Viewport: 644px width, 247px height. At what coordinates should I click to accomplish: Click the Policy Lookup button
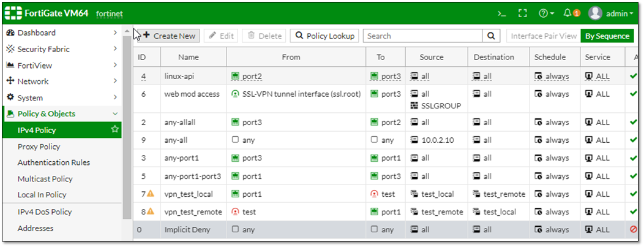coord(324,36)
